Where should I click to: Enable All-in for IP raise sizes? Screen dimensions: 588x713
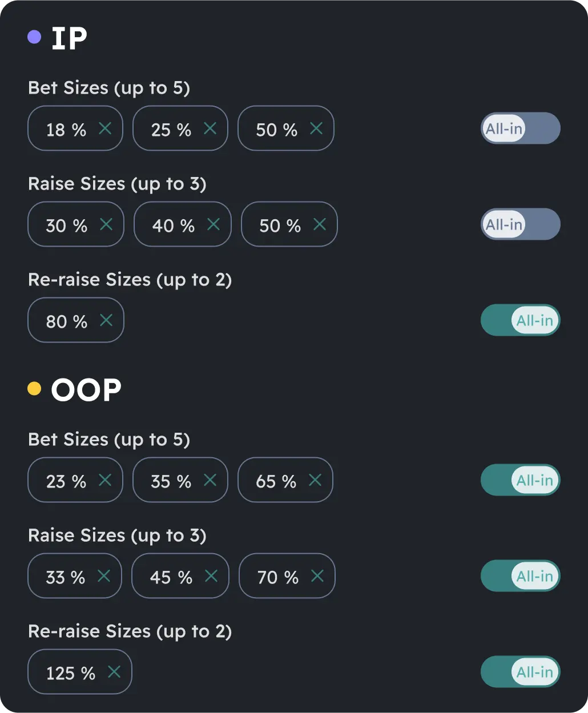[x=520, y=224]
